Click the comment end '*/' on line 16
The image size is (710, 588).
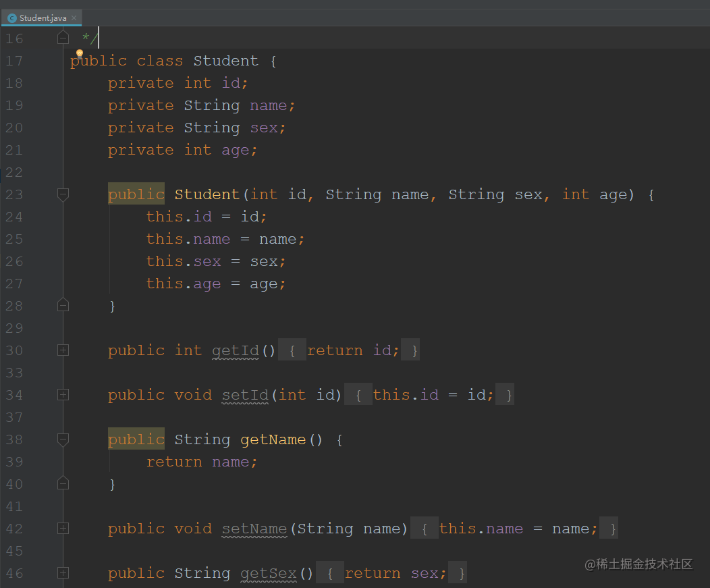pyautogui.click(x=90, y=38)
